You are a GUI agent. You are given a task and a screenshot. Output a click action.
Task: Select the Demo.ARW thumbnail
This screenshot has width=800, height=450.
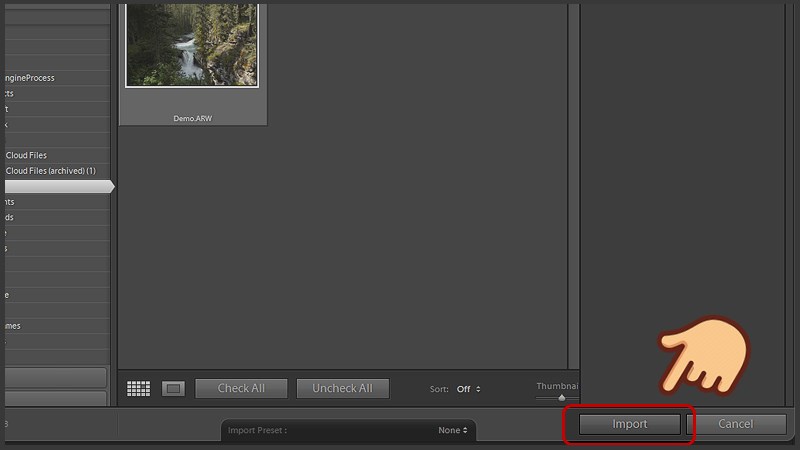coord(192,45)
